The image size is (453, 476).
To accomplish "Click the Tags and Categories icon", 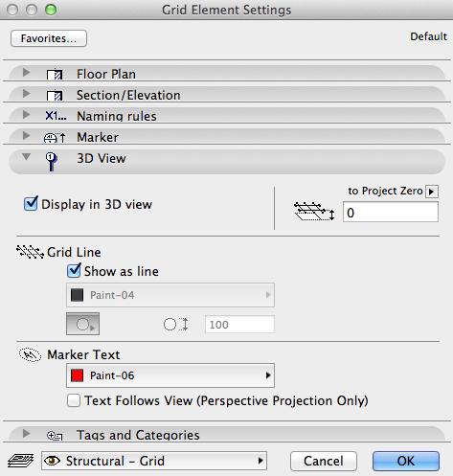I will tap(55, 436).
